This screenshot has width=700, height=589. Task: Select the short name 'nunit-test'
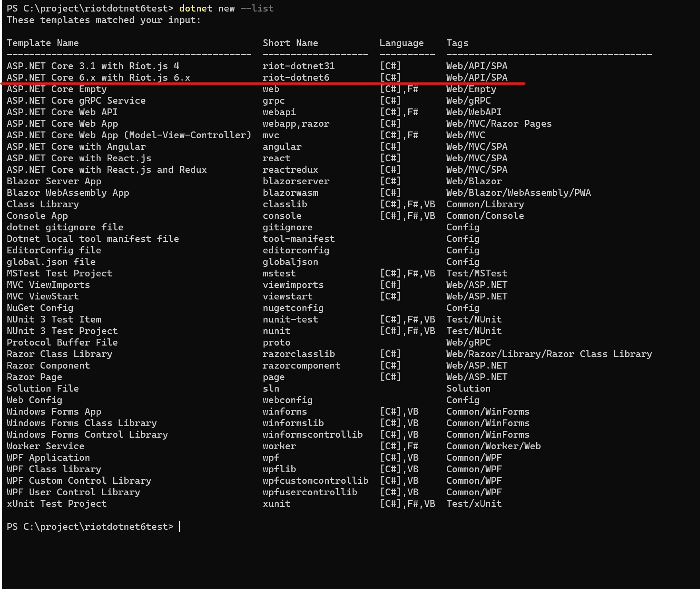(290, 319)
